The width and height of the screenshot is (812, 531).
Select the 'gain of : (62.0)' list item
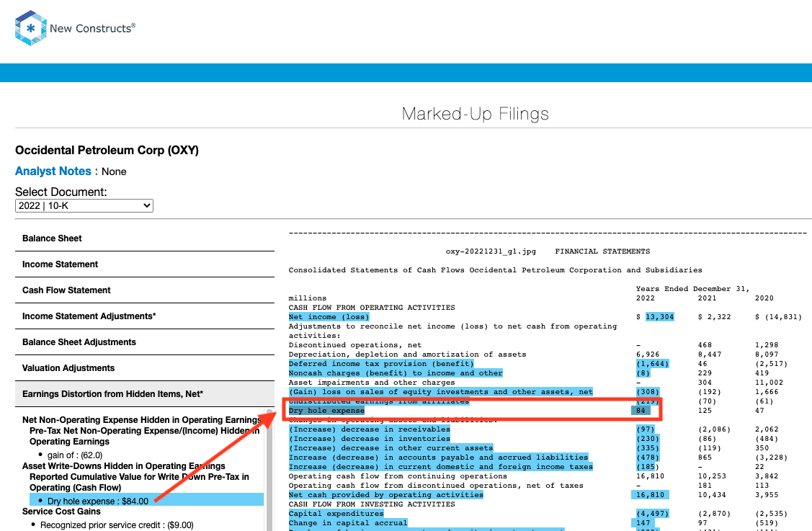point(75,455)
